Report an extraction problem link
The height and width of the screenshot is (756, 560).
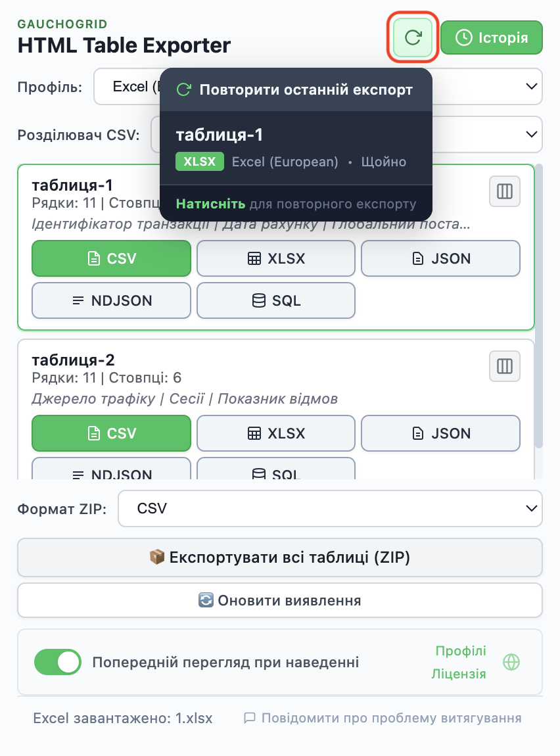pyautogui.click(x=383, y=718)
